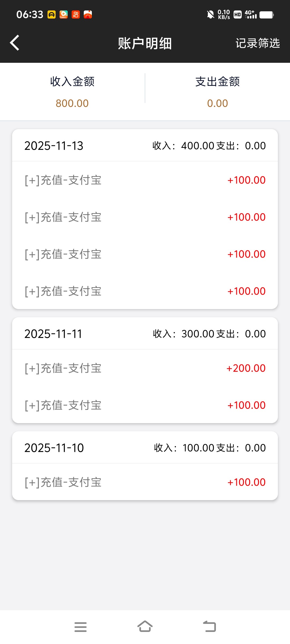
Task: Tap the 2025-11-13 date group header
Action: (x=145, y=146)
